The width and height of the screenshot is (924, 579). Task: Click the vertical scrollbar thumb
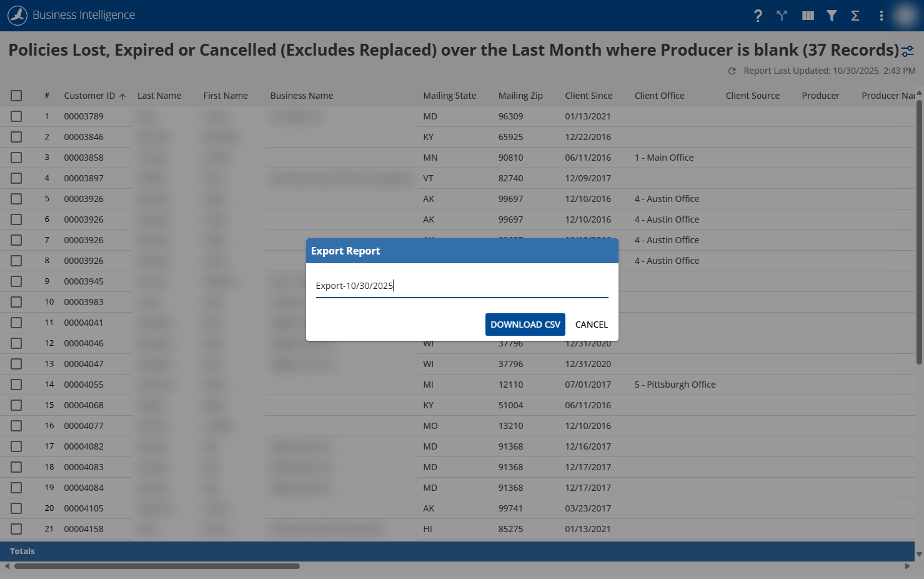(919, 231)
